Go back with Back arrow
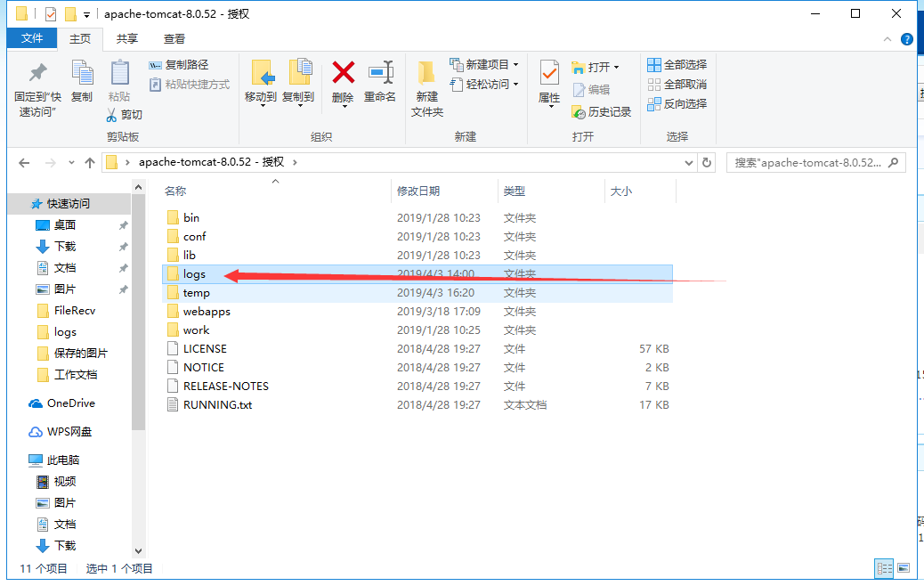924x586 pixels. point(24,163)
